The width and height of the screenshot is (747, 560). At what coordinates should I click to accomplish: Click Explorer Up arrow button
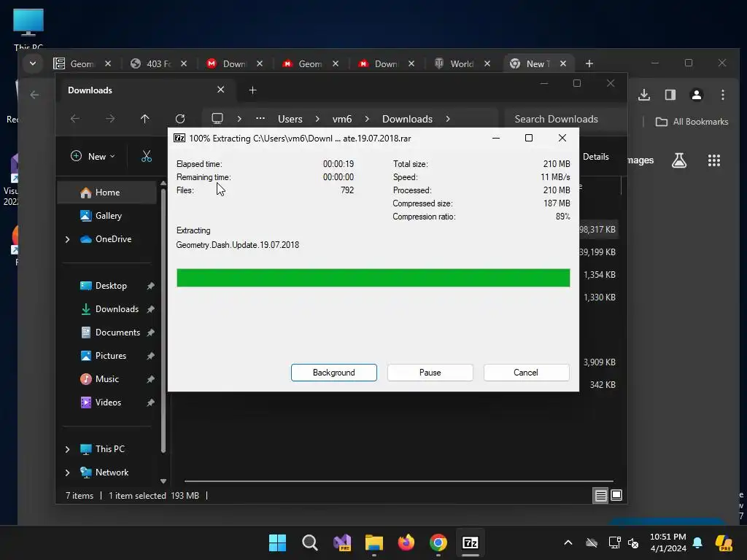coord(145,119)
